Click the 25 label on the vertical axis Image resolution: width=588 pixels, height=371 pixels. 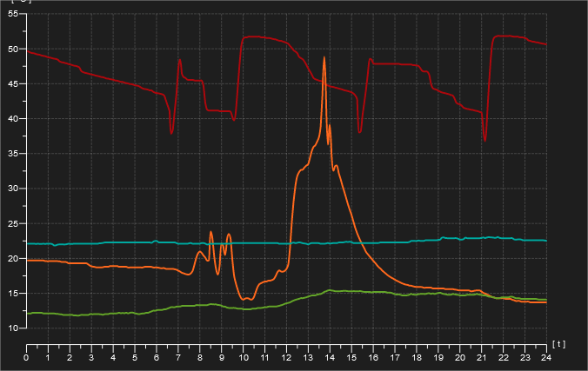coord(13,223)
